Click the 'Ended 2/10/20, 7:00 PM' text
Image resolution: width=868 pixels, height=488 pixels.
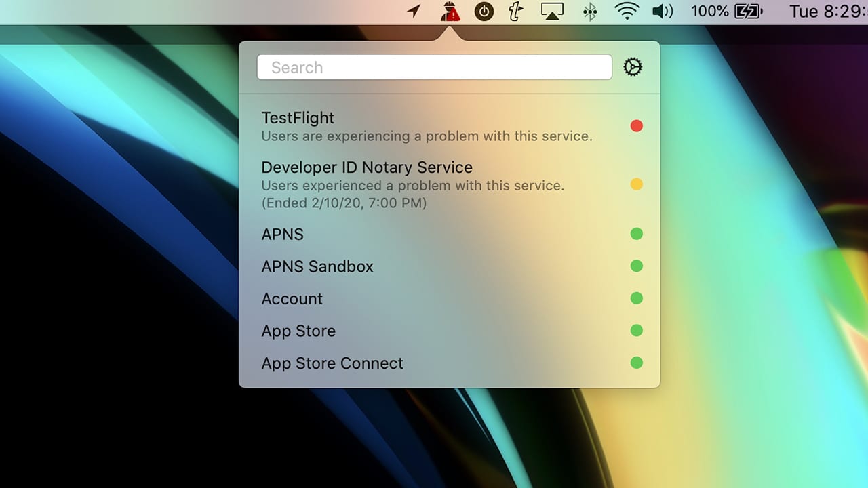(x=344, y=203)
